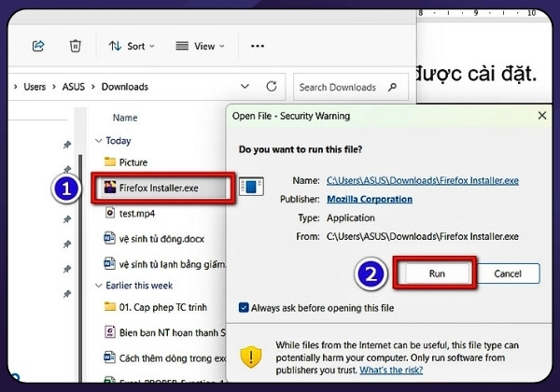This screenshot has height=392, width=560.
Task: Select vệ sinh tủ đông.docx
Action: pos(161,239)
